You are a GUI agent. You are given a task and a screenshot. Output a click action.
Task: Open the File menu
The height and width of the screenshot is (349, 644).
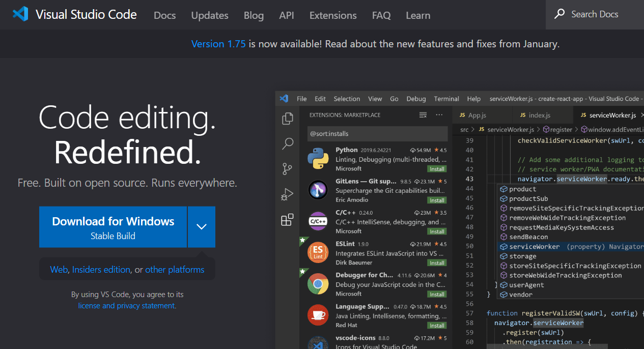302,99
